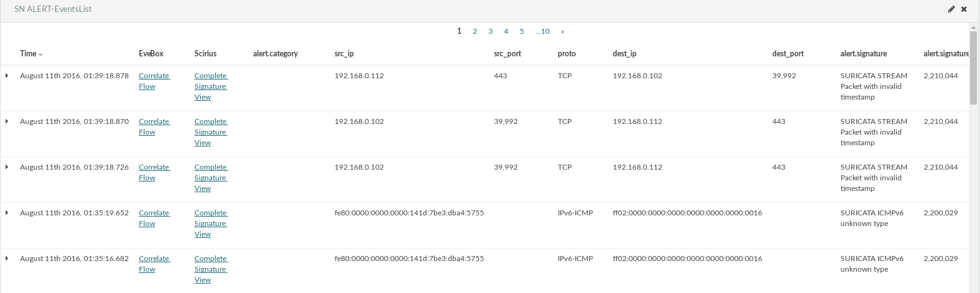Remove the EventsList panel with X icon
This screenshot has height=293, width=980.
[964, 9]
